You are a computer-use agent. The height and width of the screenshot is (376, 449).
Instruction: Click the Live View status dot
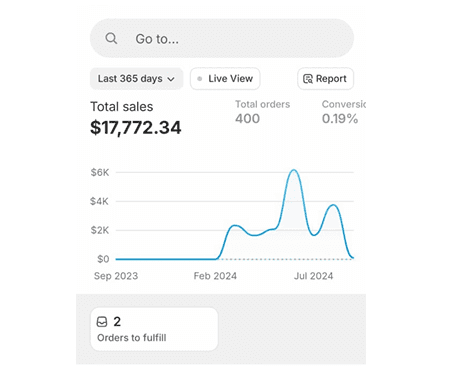click(199, 79)
